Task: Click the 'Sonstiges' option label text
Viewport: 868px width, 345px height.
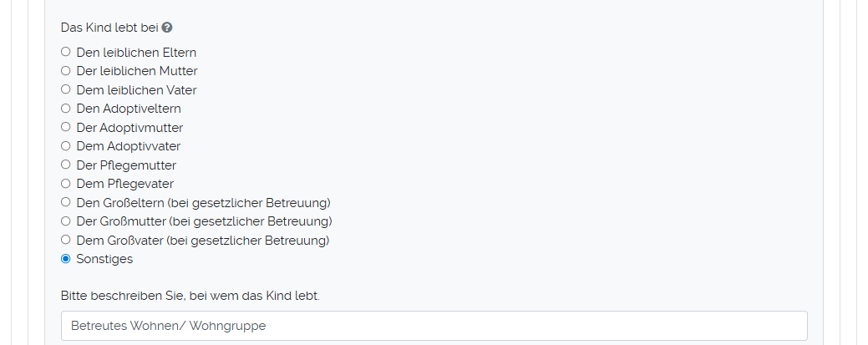Action: (x=104, y=259)
